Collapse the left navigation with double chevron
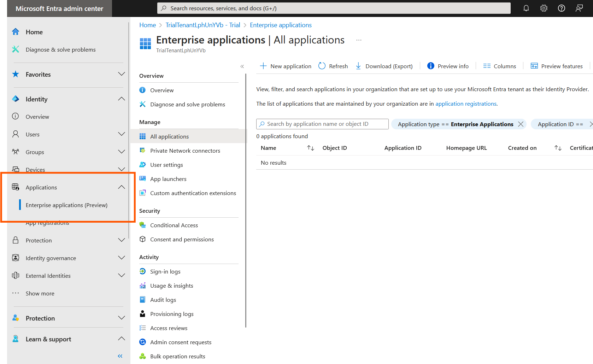Viewport: 593px width, 364px height. [x=120, y=356]
